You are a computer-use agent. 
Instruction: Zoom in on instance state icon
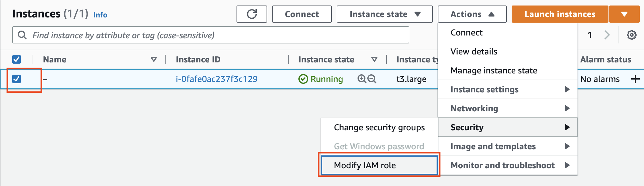(x=362, y=79)
